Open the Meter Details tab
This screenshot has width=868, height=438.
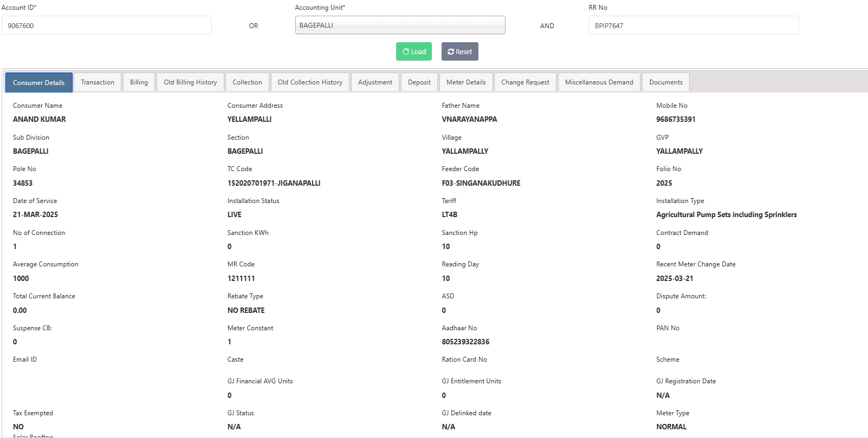pyautogui.click(x=466, y=82)
